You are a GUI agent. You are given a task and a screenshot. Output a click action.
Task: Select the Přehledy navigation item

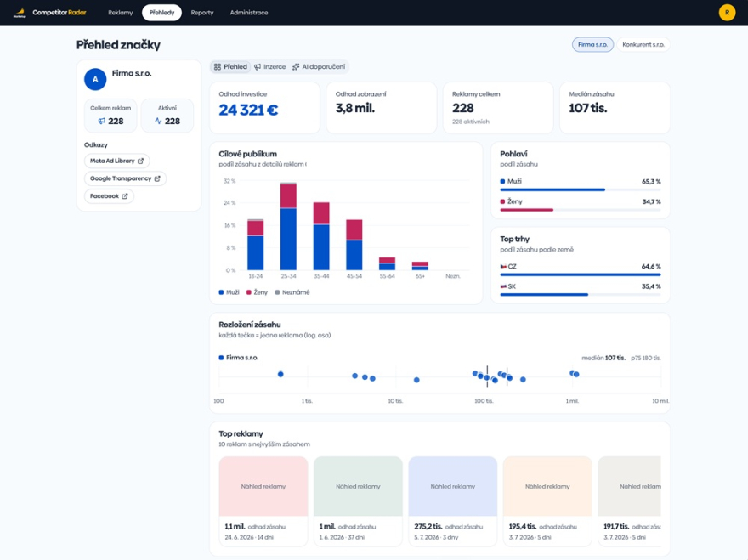tap(161, 13)
